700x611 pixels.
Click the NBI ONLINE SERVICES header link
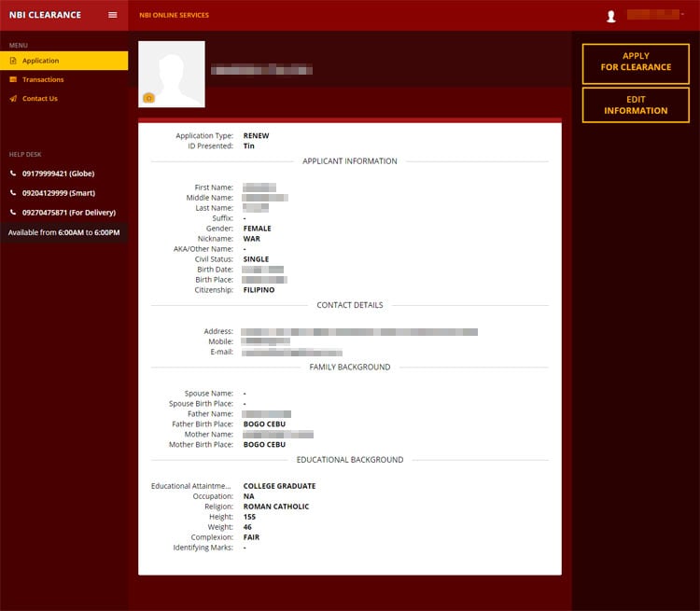tap(175, 15)
